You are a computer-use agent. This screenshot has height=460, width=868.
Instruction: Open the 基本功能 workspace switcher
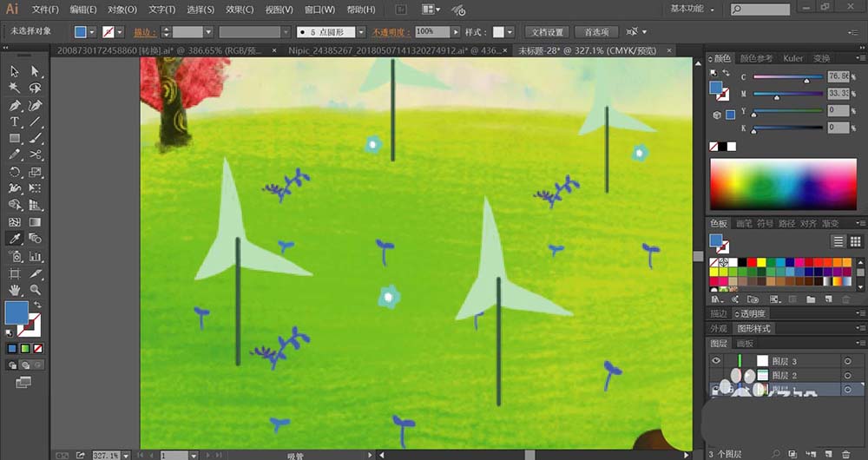pyautogui.click(x=692, y=9)
